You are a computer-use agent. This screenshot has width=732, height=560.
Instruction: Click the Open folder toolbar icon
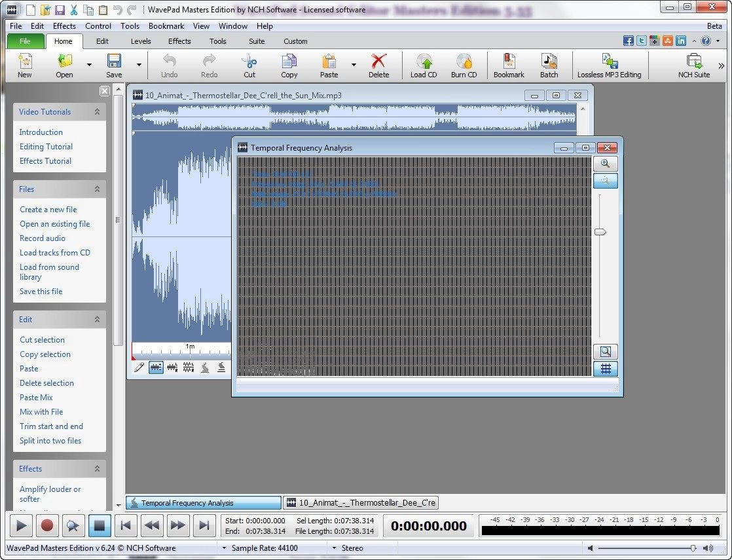click(64, 65)
